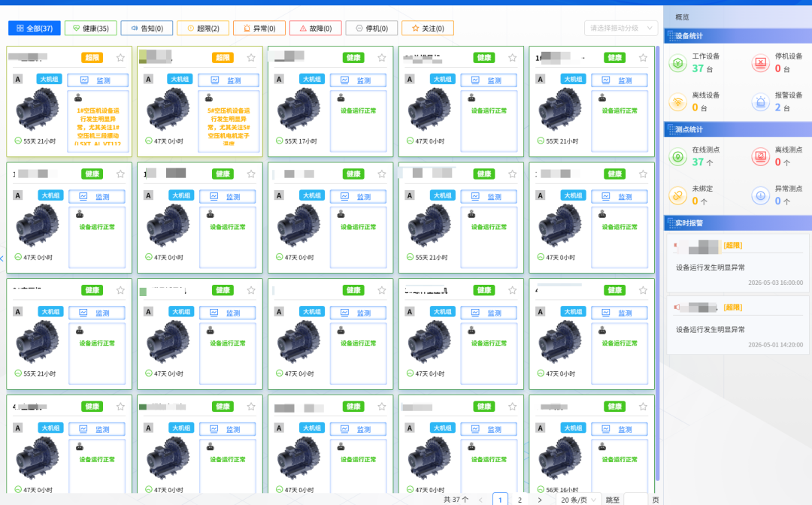The height and width of the screenshot is (505, 812).
Task: Open the alarm entry dated 2026-05-01 14:20:00
Action: tap(738, 325)
